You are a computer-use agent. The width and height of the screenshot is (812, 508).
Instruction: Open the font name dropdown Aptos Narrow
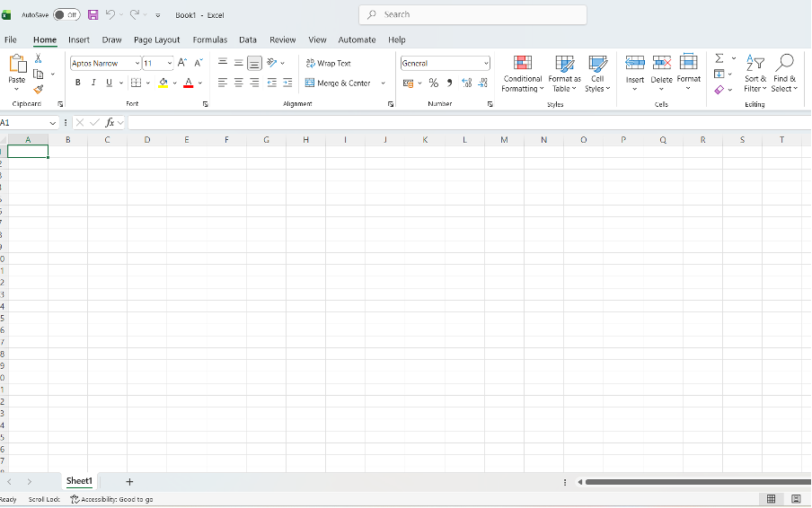click(x=137, y=63)
